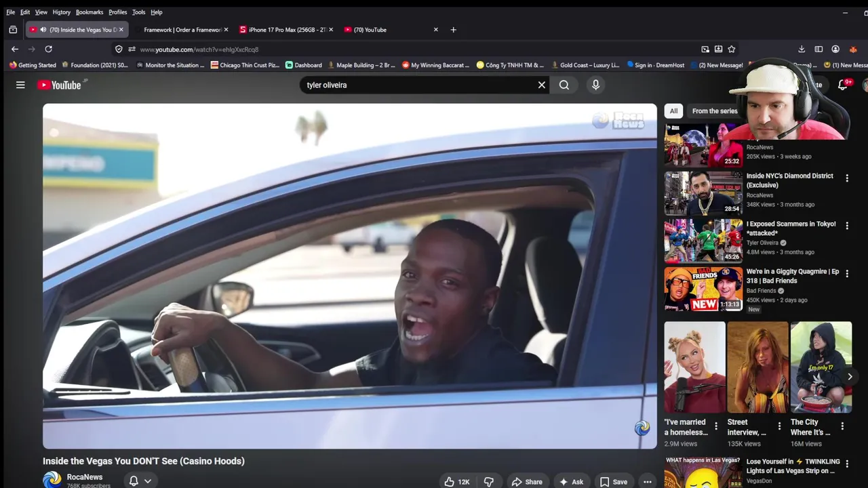Open I Exposed Scammers in Tokyo thumbnail
This screenshot has height=488, width=868.
click(703, 241)
